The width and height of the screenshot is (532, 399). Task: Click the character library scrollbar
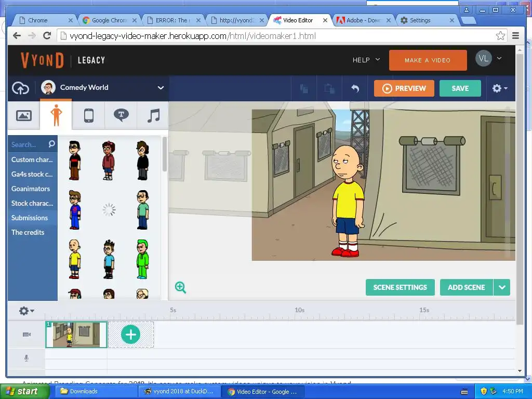tap(165, 154)
